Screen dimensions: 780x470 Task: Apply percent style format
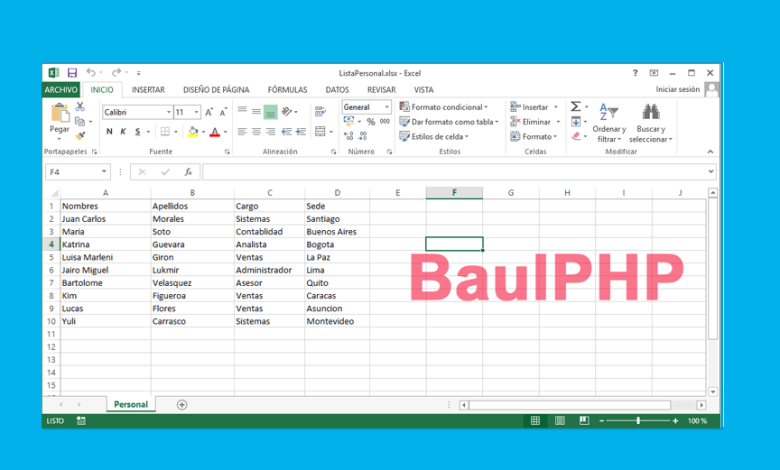pos(371,122)
